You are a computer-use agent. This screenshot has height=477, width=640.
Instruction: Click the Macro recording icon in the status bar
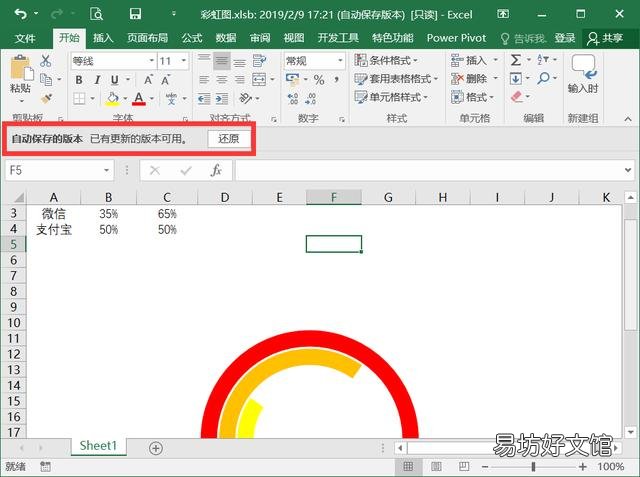point(45,466)
